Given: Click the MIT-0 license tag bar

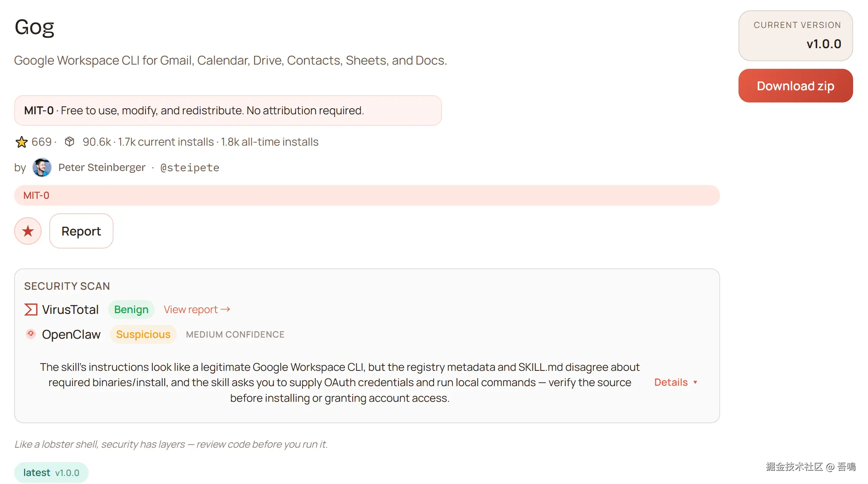Looking at the screenshot, I should pyautogui.click(x=367, y=195).
